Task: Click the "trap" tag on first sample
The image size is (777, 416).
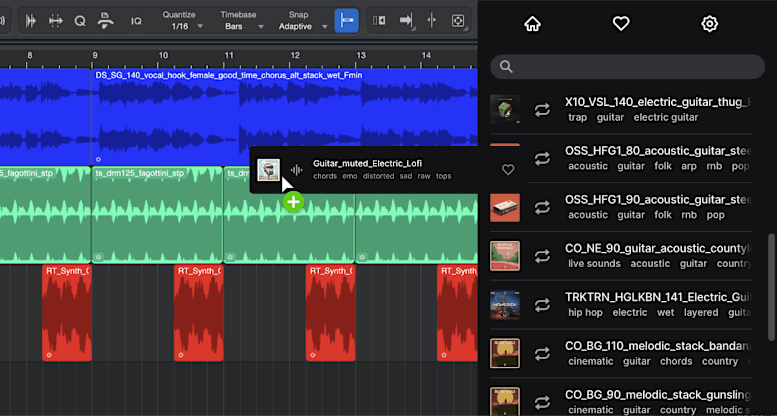Action: pyautogui.click(x=578, y=117)
